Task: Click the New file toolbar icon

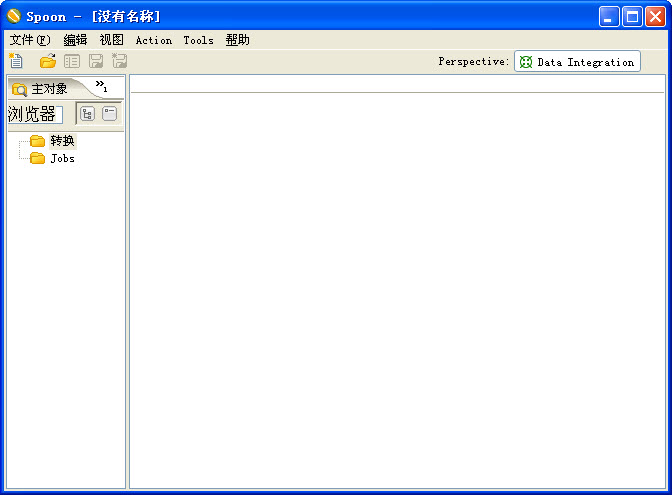Action: (16, 62)
